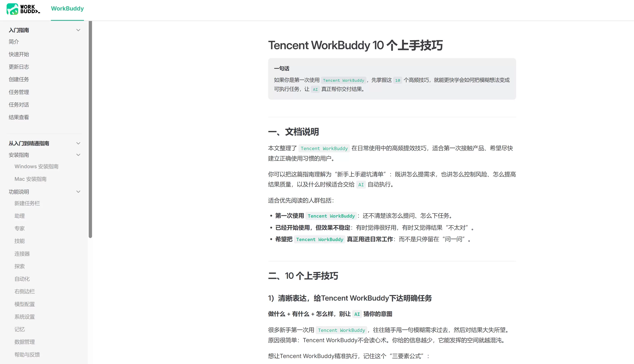This screenshot has width=634, height=364.
Task: Open the Windows 安装指南 page
Action: click(36, 167)
